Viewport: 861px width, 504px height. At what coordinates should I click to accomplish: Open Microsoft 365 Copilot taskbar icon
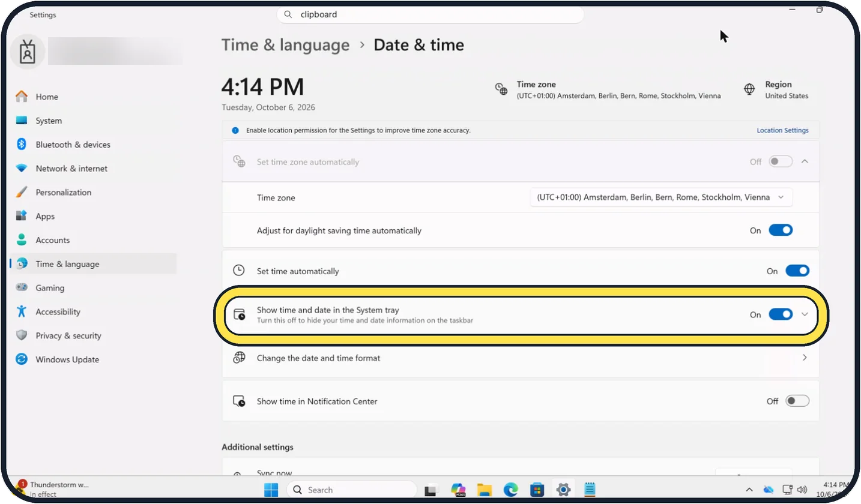tap(458, 490)
